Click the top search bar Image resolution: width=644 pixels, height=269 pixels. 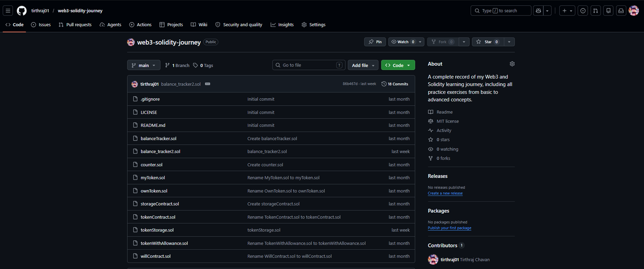[501, 11]
